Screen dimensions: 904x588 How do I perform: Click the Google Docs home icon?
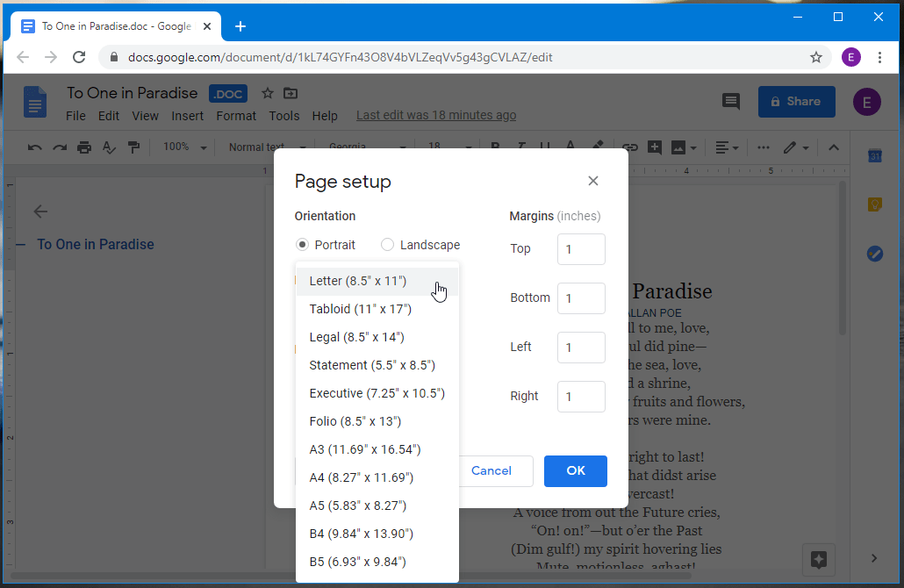[x=34, y=102]
